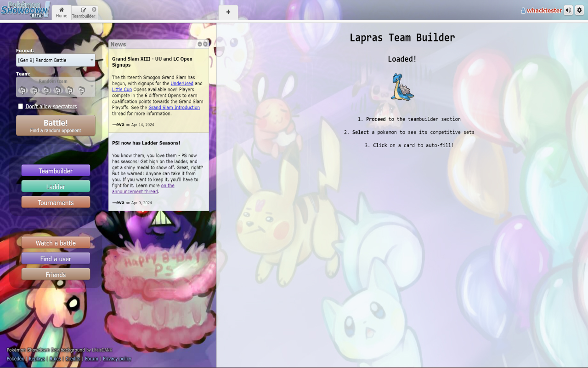Image resolution: width=588 pixels, height=368 pixels.
Task: Open a new tab with the plus icon
Action: (x=228, y=12)
